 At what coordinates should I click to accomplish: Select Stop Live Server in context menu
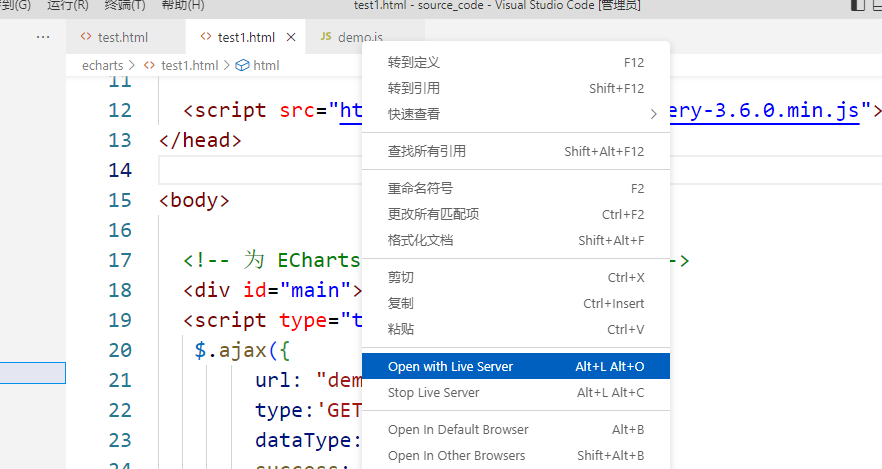433,393
